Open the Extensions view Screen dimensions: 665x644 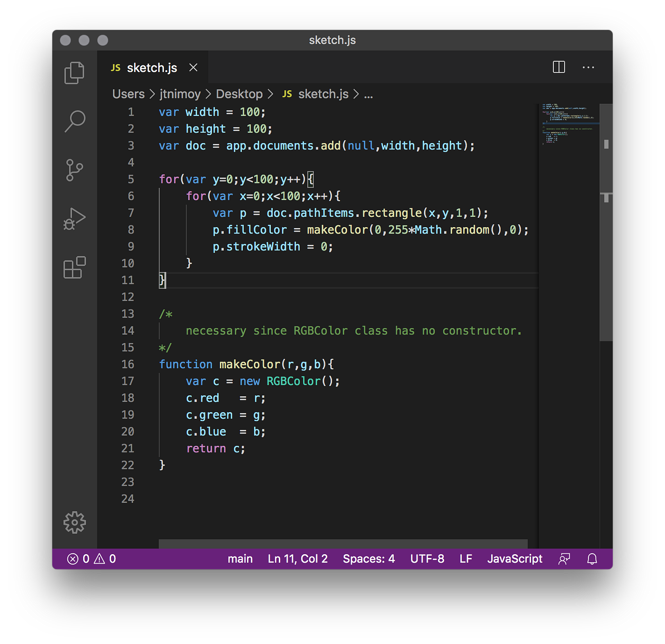[x=74, y=268]
